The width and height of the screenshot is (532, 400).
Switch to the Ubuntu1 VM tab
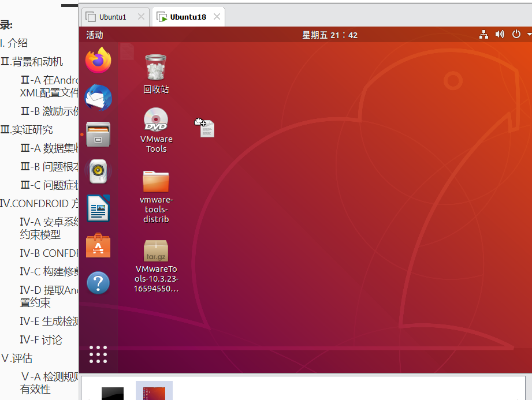(x=112, y=17)
